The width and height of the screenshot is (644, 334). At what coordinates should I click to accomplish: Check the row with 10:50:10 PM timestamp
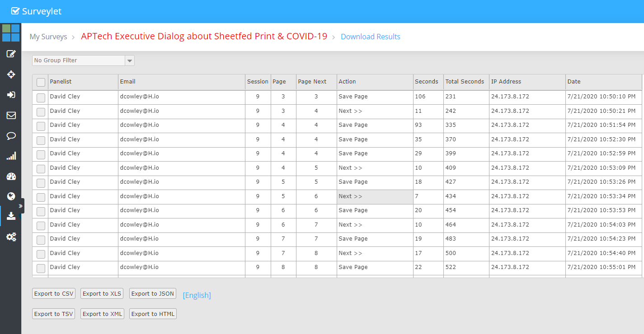(x=41, y=97)
